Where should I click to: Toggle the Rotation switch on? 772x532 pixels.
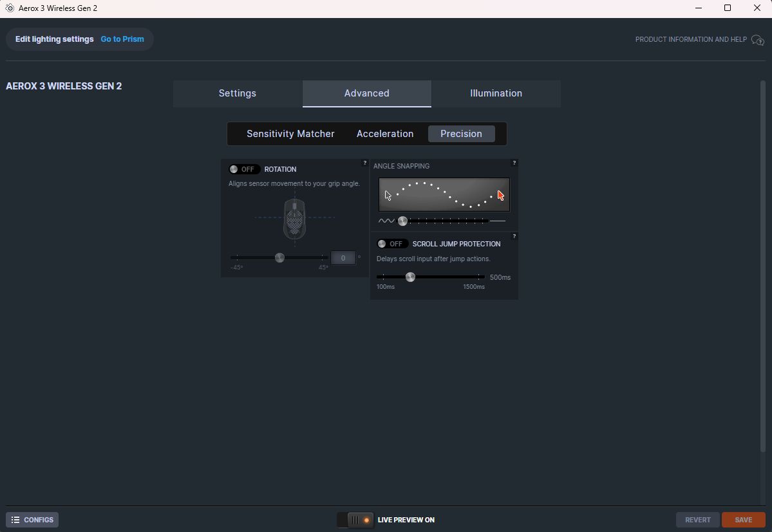pos(244,169)
